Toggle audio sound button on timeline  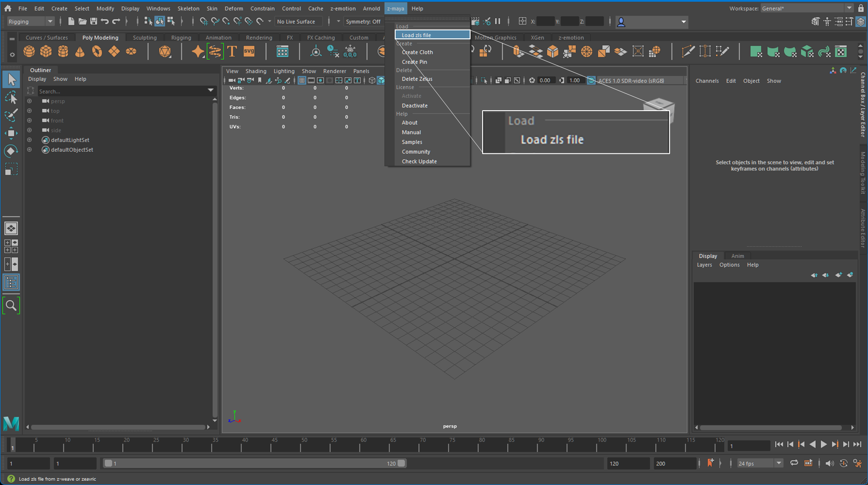pyautogui.click(x=829, y=463)
